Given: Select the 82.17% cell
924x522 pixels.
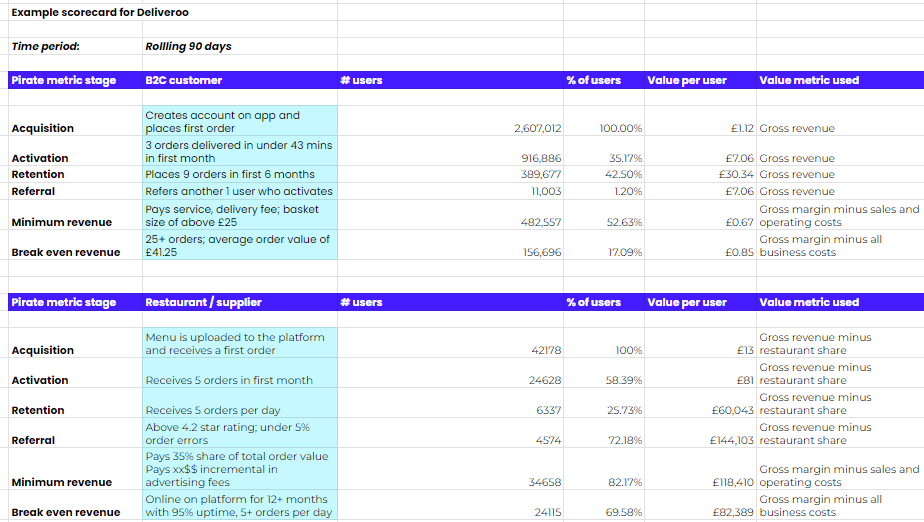Looking at the screenshot, I should click(604, 469).
